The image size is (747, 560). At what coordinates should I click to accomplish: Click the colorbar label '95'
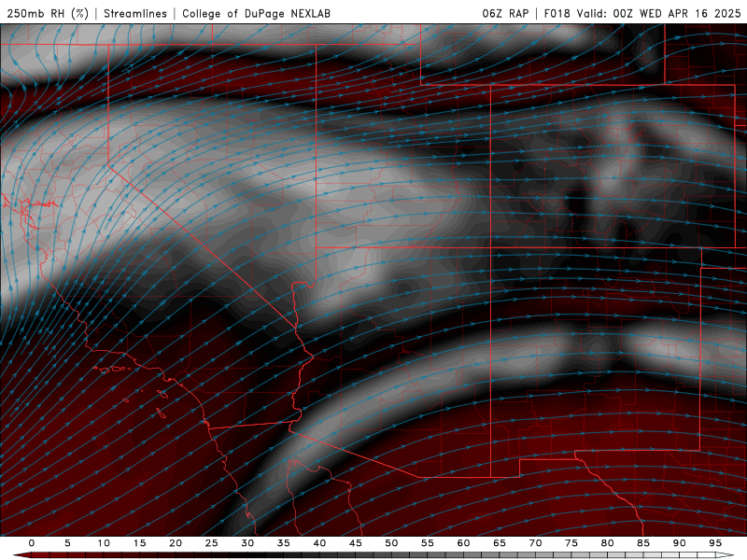tap(715, 543)
